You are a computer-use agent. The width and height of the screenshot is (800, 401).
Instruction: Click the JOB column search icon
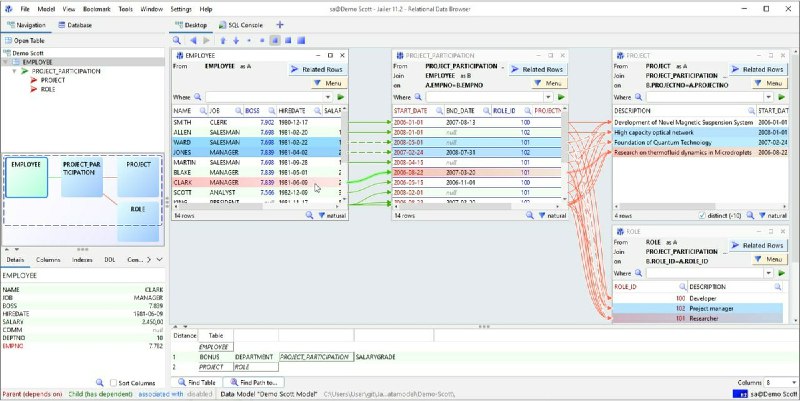238,111
